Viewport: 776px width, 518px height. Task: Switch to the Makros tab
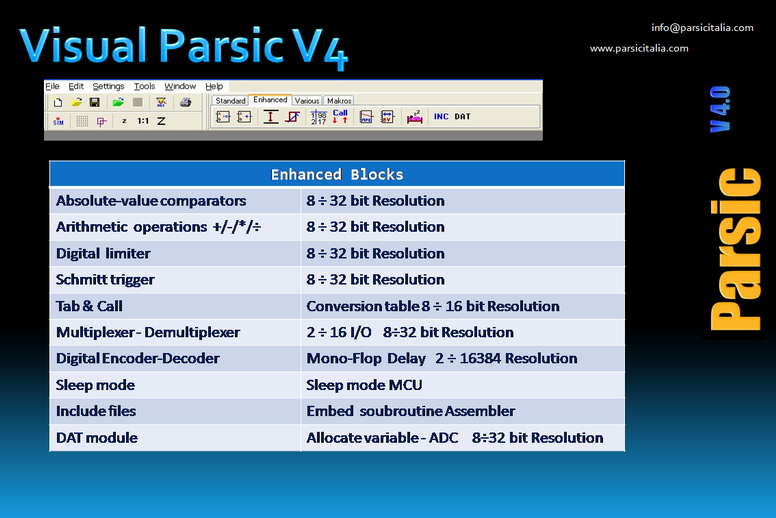pyautogui.click(x=338, y=100)
